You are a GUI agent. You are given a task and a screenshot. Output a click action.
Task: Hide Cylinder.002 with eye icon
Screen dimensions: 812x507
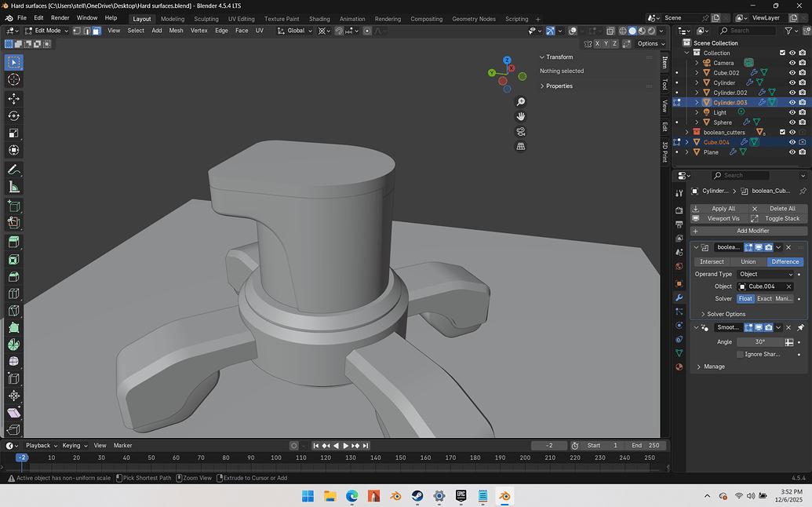[x=792, y=93]
